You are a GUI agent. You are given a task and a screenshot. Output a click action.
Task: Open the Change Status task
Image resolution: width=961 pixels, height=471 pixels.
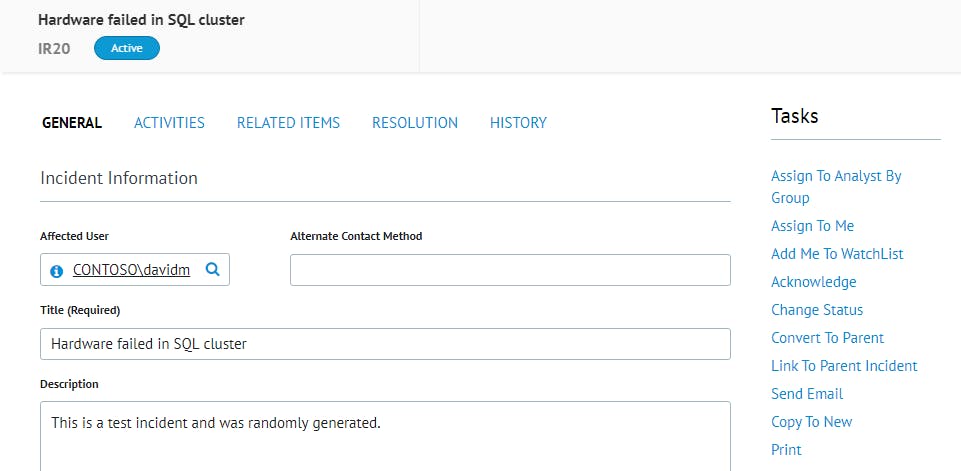coord(817,310)
